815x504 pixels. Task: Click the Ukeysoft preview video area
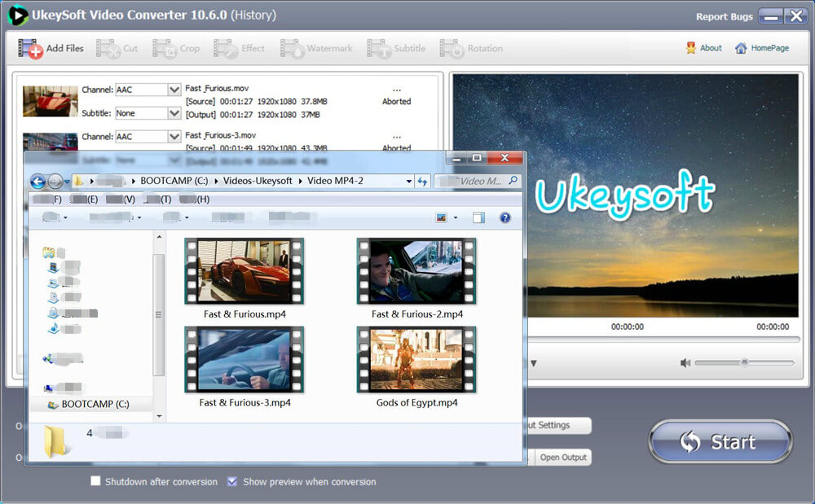coord(625,195)
